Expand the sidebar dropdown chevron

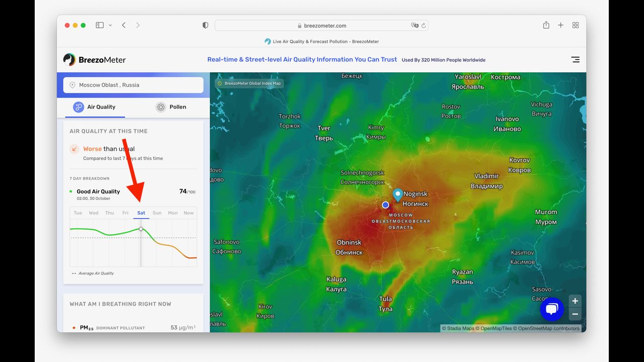(110, 25)
